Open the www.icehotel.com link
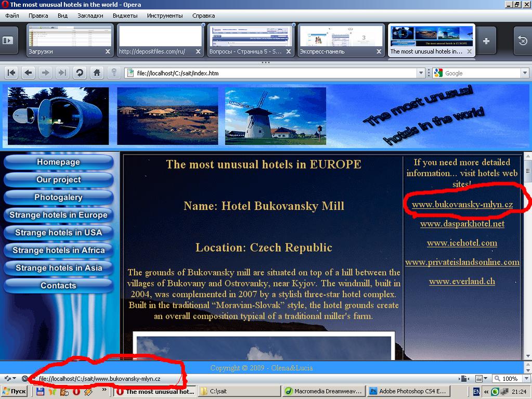Viewport: 532px width, 399px height. click(x=462, y=243)
